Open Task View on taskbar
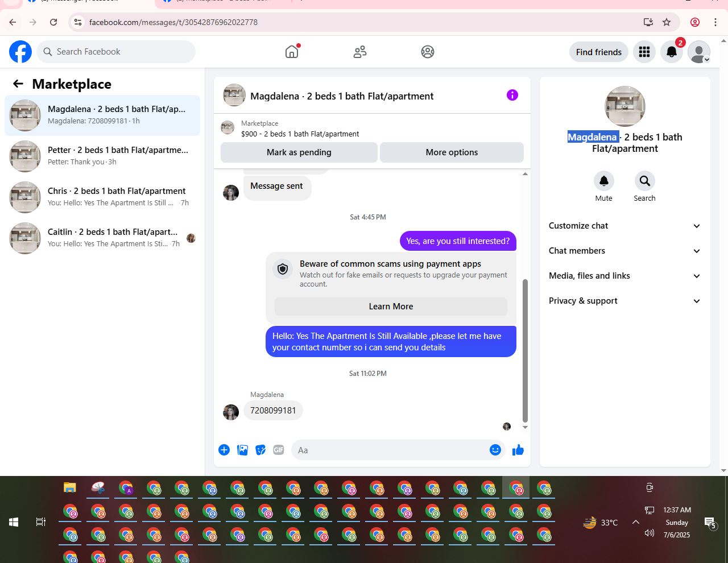 click(x=41, y=522)
